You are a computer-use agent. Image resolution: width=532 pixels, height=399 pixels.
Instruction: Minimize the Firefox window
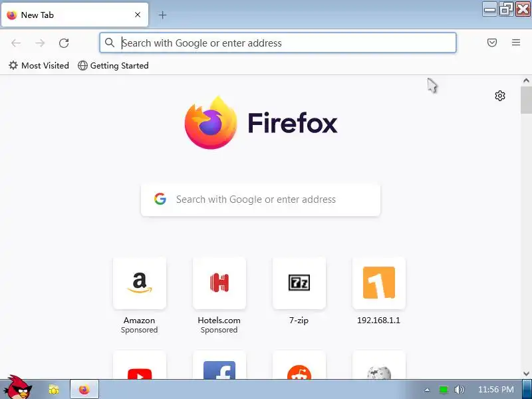point(489,9)
